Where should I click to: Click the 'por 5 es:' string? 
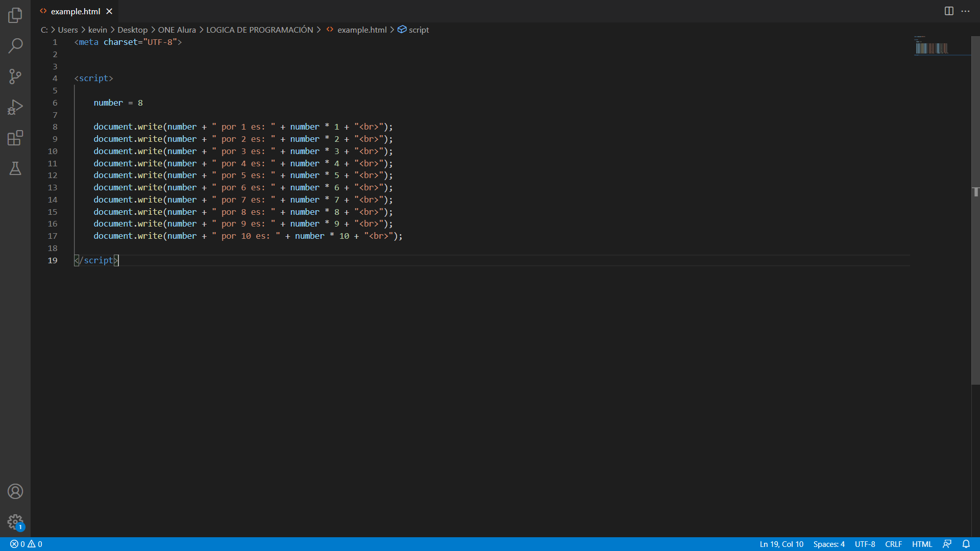click(243, 175)
